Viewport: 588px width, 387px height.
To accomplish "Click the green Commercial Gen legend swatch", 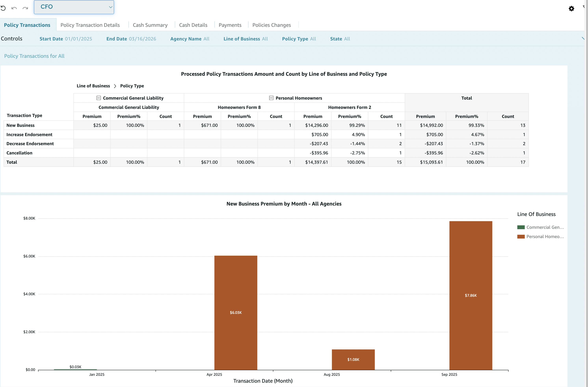I will click(521, 227).
